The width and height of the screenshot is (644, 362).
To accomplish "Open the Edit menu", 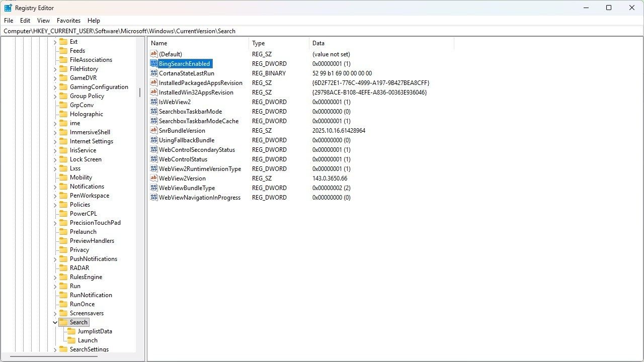I will [x=25, y=21].
